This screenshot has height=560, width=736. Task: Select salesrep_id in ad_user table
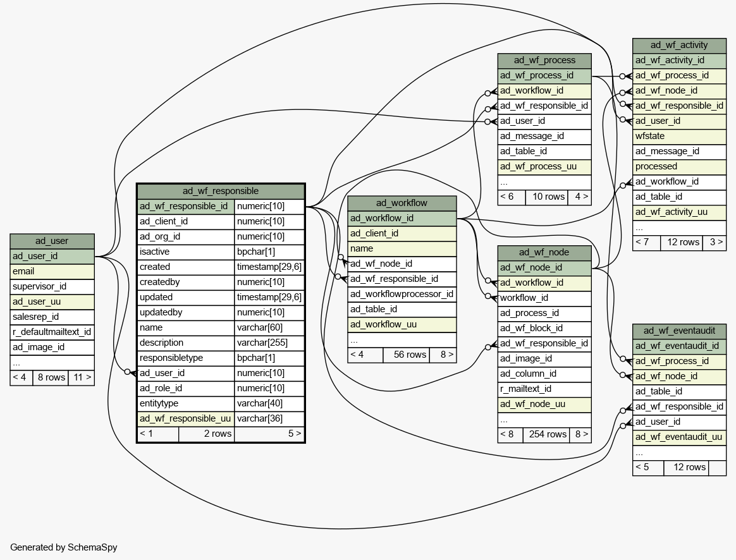[x=52, y=317]
